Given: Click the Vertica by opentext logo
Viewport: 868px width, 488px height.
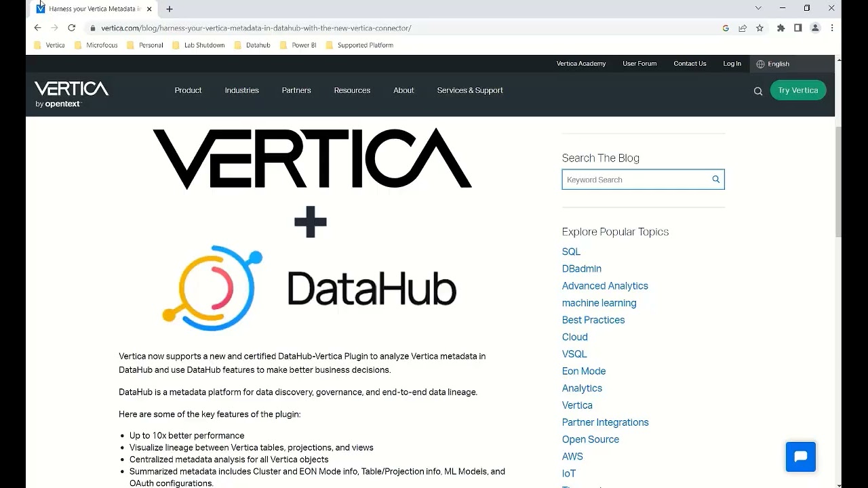Looking at the screenshot, I should 71,94.
